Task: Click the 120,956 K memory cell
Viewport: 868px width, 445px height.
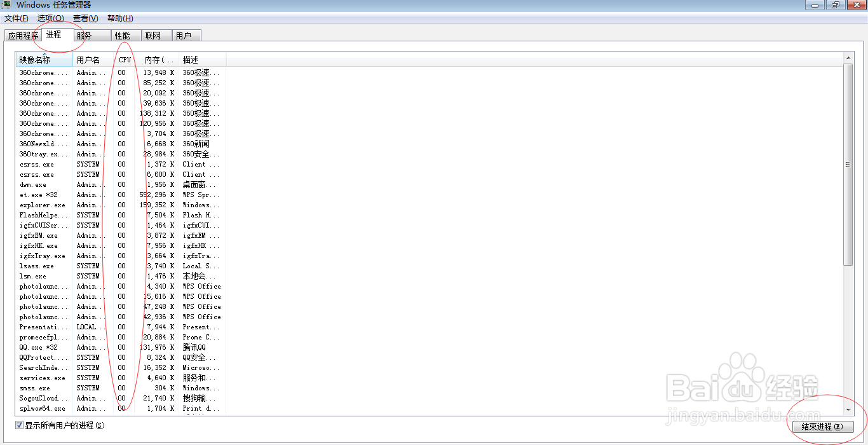Action: pyautogui.click(x=158, y=123)
